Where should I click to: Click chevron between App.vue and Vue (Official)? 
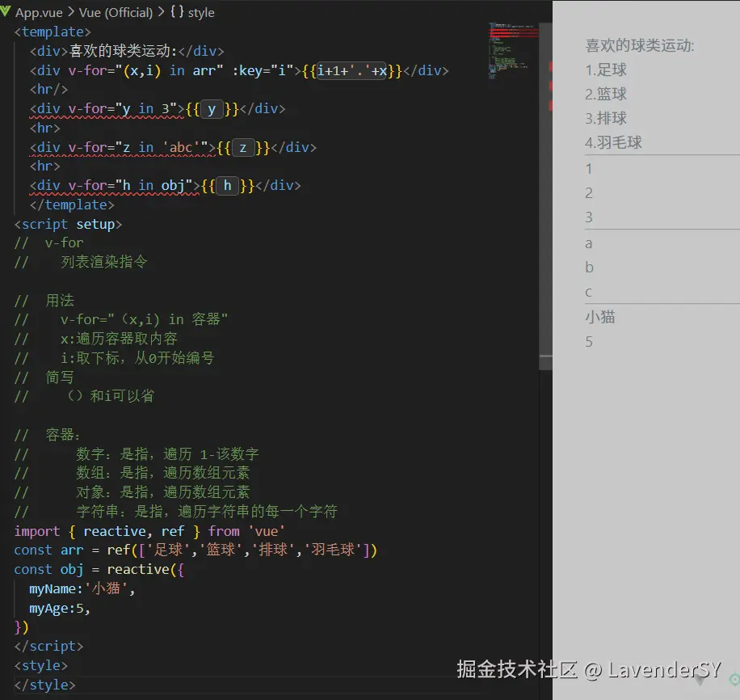pyautogui.click(x=71, y=12)
